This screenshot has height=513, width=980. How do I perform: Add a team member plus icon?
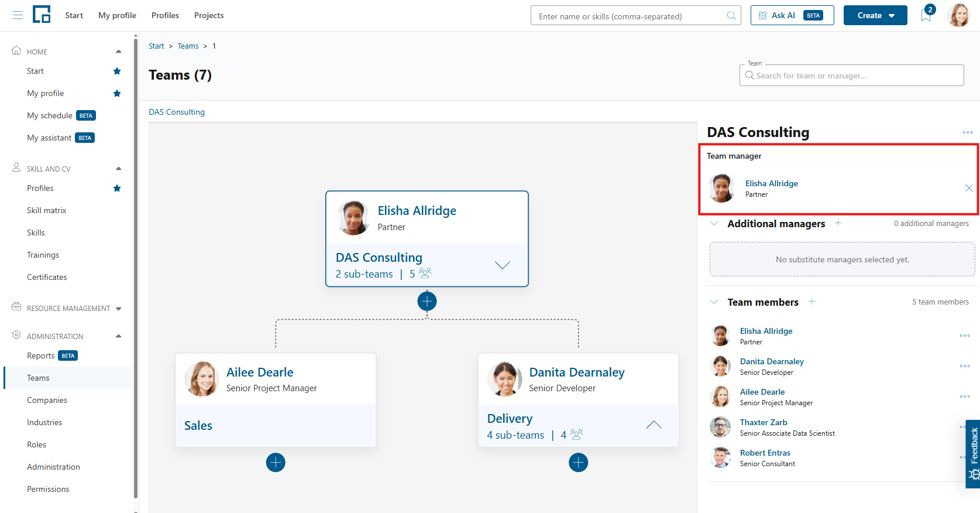pos(811,302)
